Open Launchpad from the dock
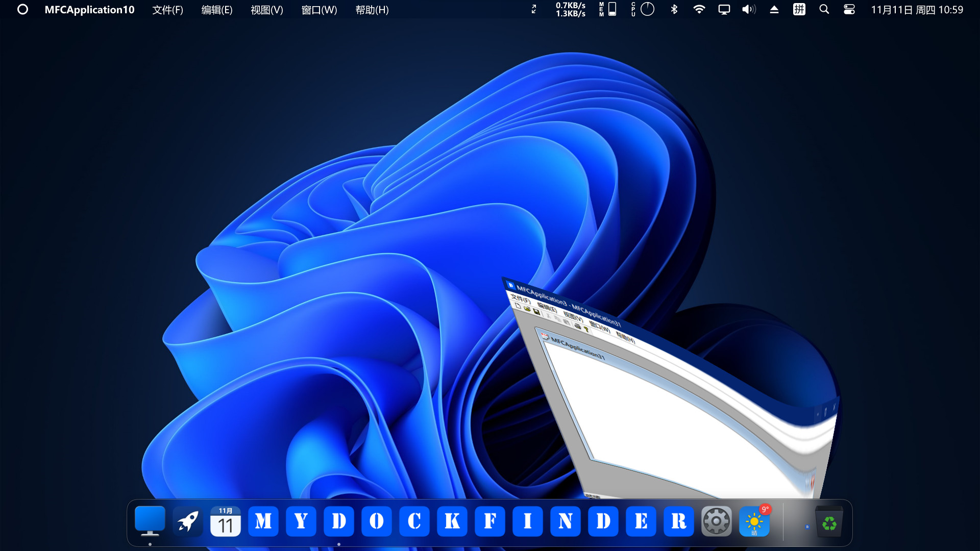The image size is (980, 551). pos(187,521)
